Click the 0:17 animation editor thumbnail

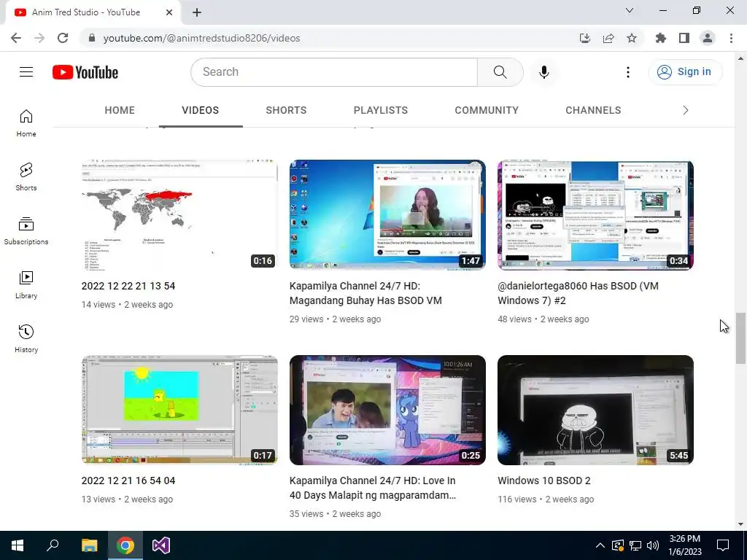pyautogui.click(x=179, y=410)
